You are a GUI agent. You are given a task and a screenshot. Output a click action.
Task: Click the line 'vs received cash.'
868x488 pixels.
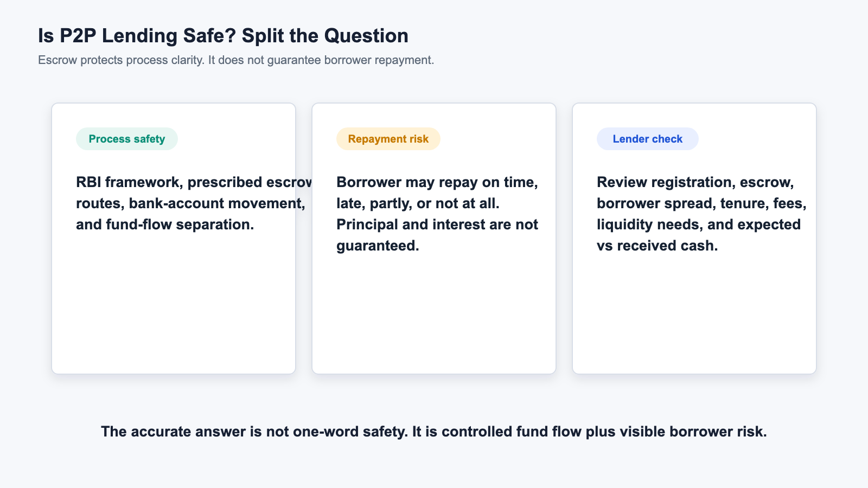658,246
